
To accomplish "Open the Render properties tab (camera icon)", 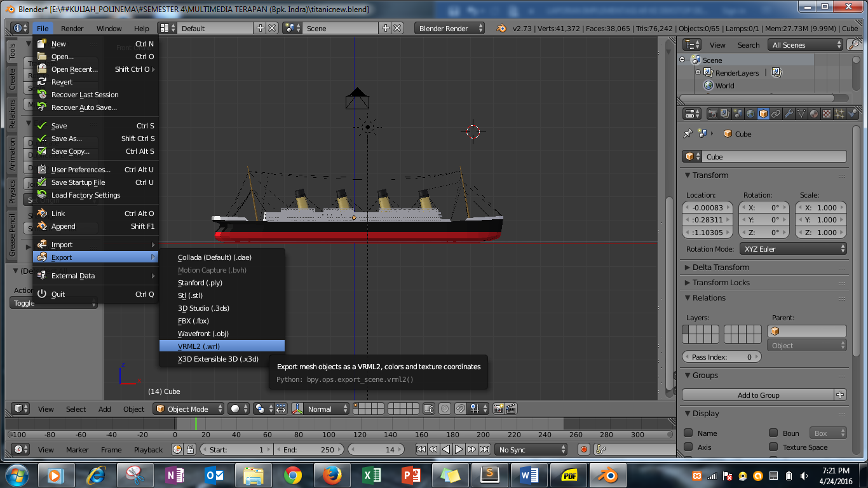I will pyautogui.click(x=712, y=114).
